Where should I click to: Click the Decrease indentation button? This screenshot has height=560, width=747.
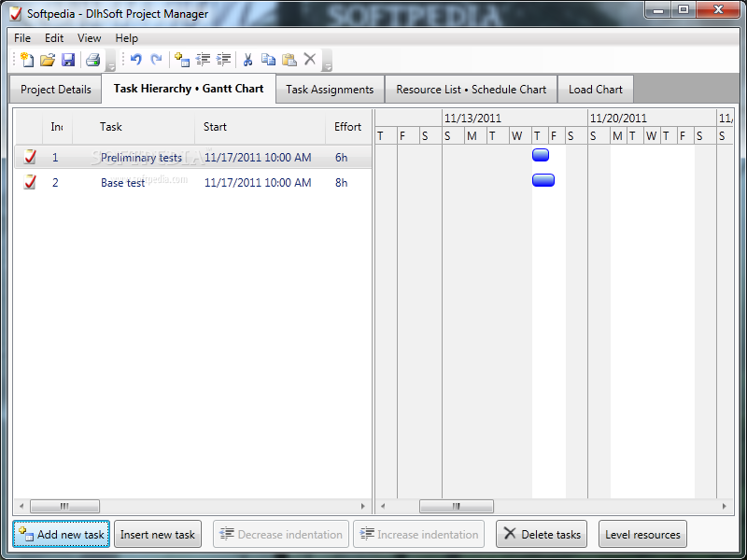pos(281,534)
